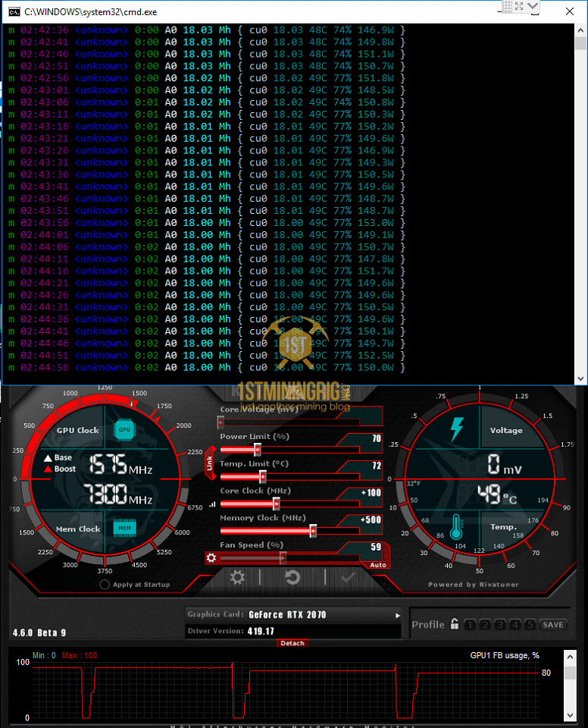This screenshot has width=588, height=728.
Task: Click the Powered by Rivatuner text
Action: tap(474, 585)
